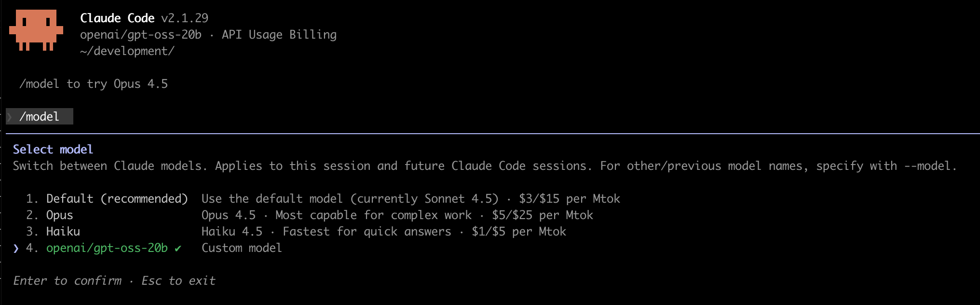Viewport: 980px width, 305px height.
Task: Choose the Opus model option
Action: (60, 215)
